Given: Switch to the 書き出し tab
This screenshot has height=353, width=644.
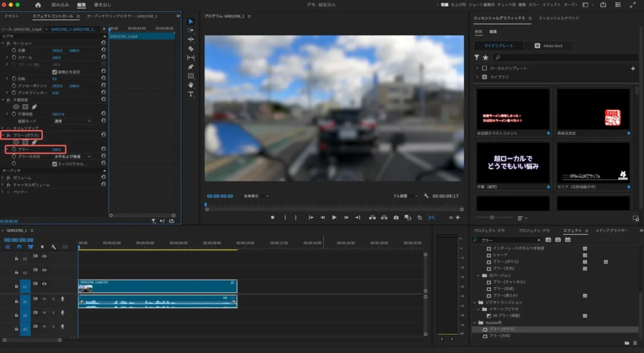Looking at the screenshot, I should [101, 5].
